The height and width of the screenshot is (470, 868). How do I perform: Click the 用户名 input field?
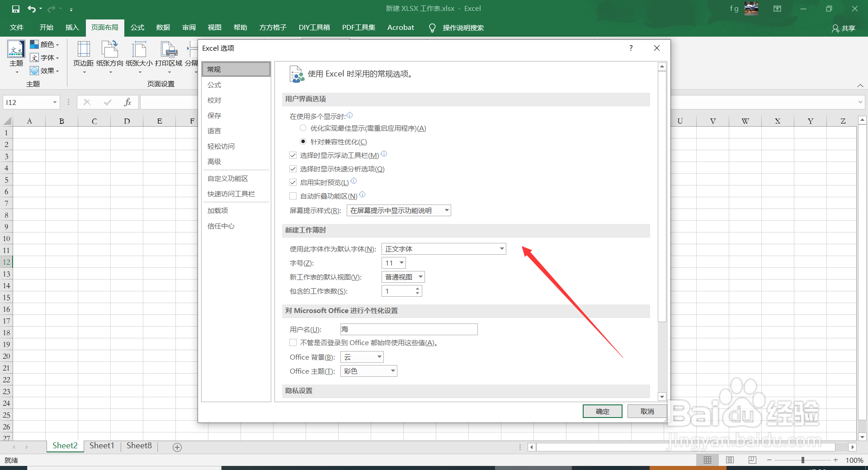point(409,329)
